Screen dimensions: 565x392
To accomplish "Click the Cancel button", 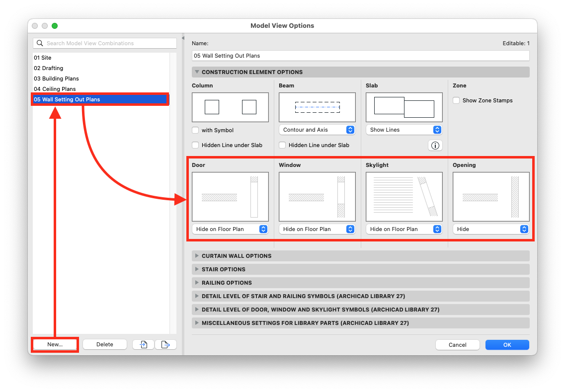I will pyautogui.click(x=458, y=345).
